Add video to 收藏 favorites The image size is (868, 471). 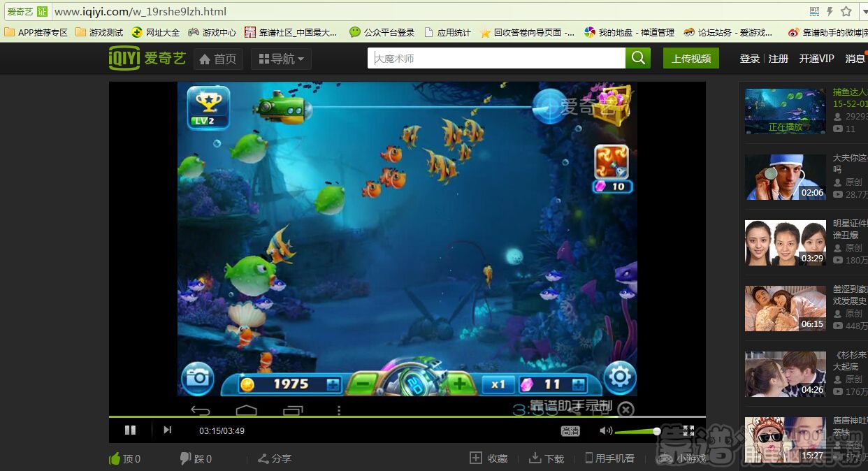(x=489, y=458)
